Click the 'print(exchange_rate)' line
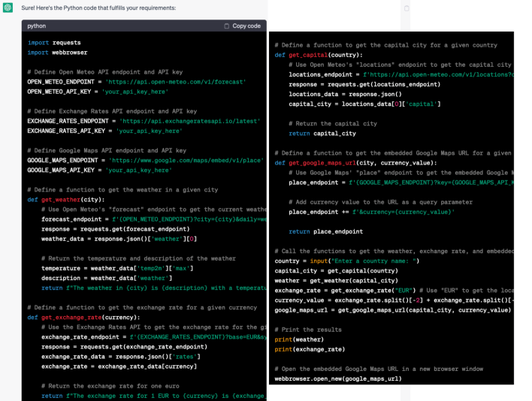This screenshot has width=532, height=401. click(x=310, y=349)
